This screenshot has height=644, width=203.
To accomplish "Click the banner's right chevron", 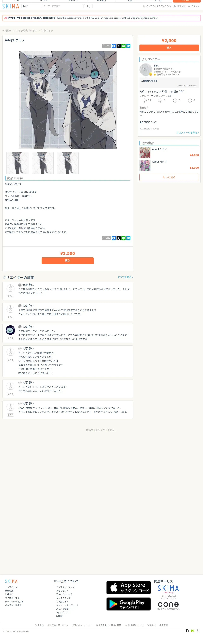I will [x=198, y=18].
